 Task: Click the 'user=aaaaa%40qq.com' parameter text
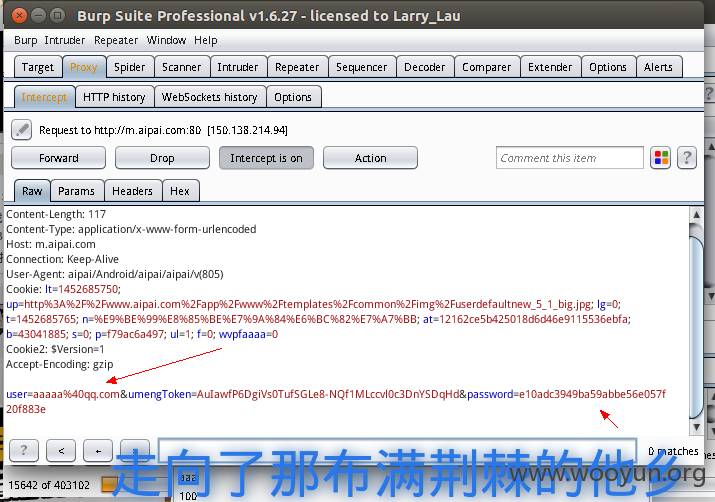(x=63, y=394)
